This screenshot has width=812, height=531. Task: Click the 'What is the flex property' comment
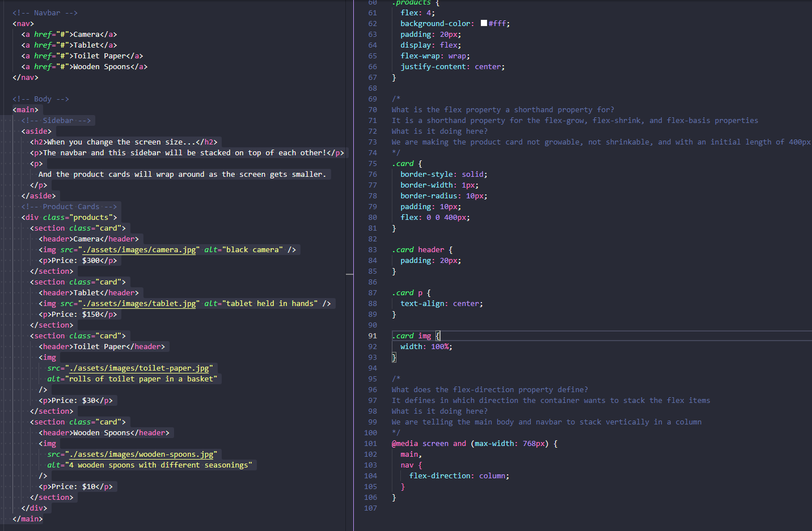point(503,109)
